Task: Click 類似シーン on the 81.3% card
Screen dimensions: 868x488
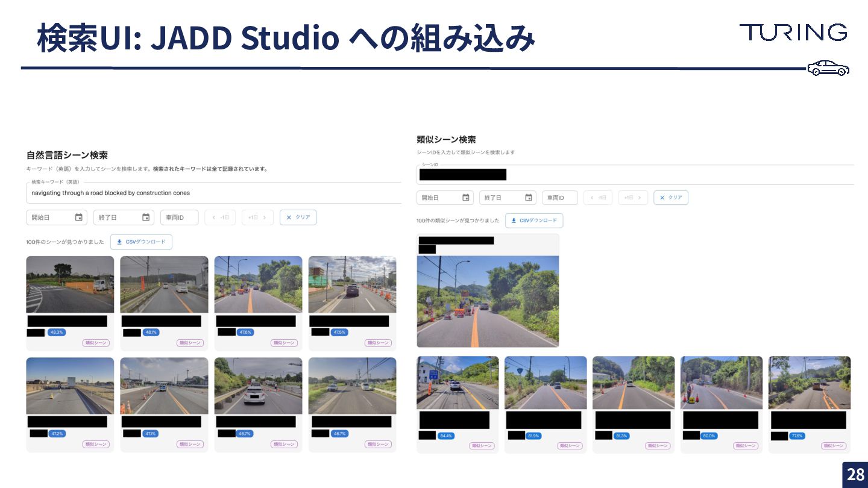Action: click(x=658, y=446)
